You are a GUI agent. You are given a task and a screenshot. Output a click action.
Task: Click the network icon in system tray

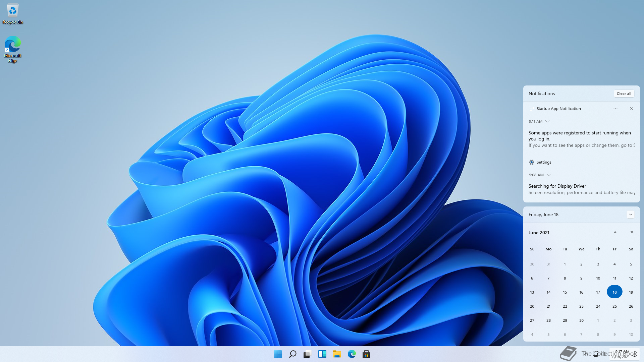pyautogui.click(x=595, y=354)
